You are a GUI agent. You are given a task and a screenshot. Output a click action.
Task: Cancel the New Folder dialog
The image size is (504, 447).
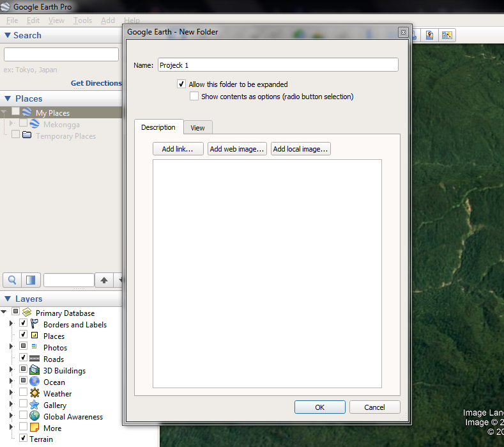tap(374, 407)
